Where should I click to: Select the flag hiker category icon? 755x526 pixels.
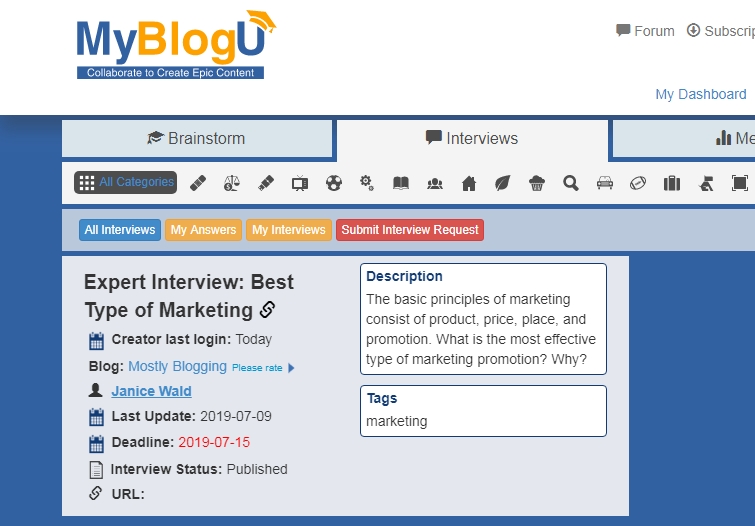[706, 183]
